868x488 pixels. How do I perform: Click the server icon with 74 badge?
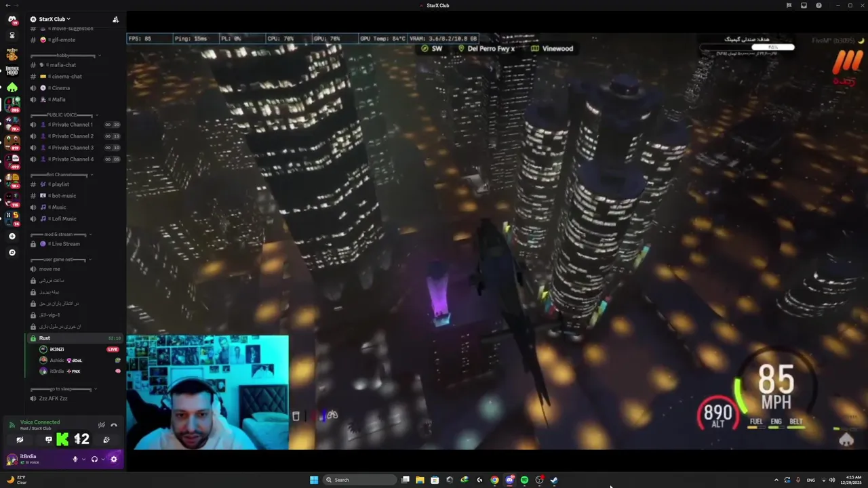coord(12,218)
